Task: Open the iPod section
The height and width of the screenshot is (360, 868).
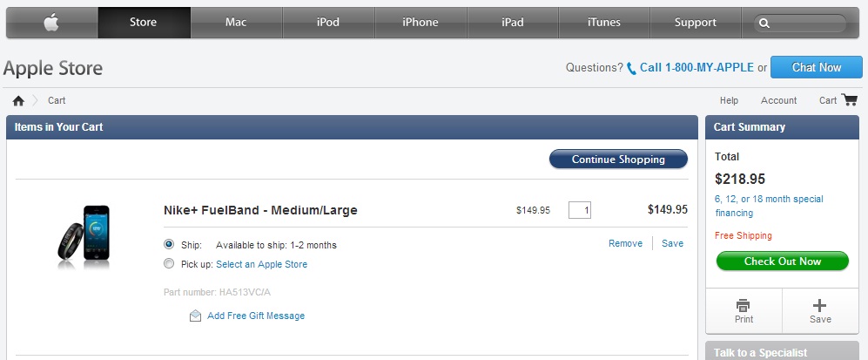Action: coord(328,23)
